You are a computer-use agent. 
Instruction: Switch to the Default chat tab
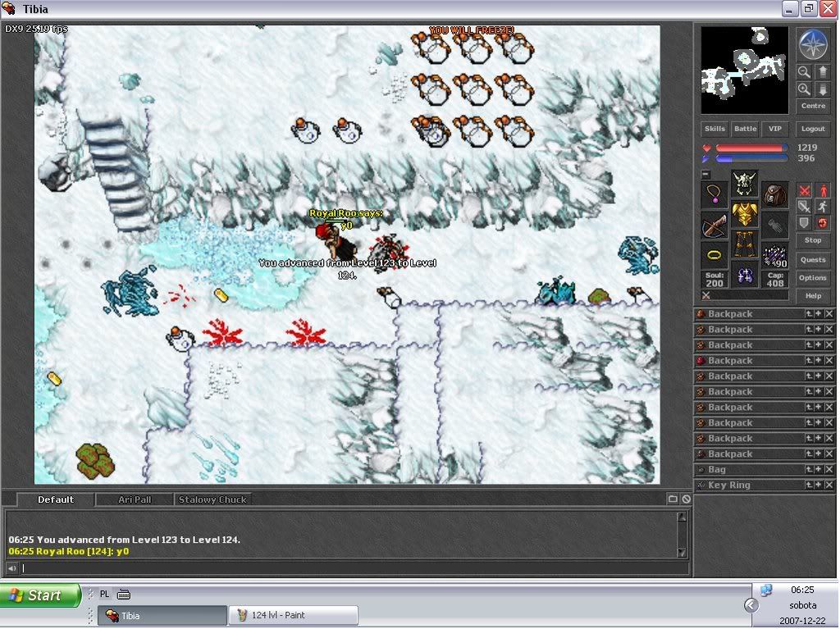(56, 499)
